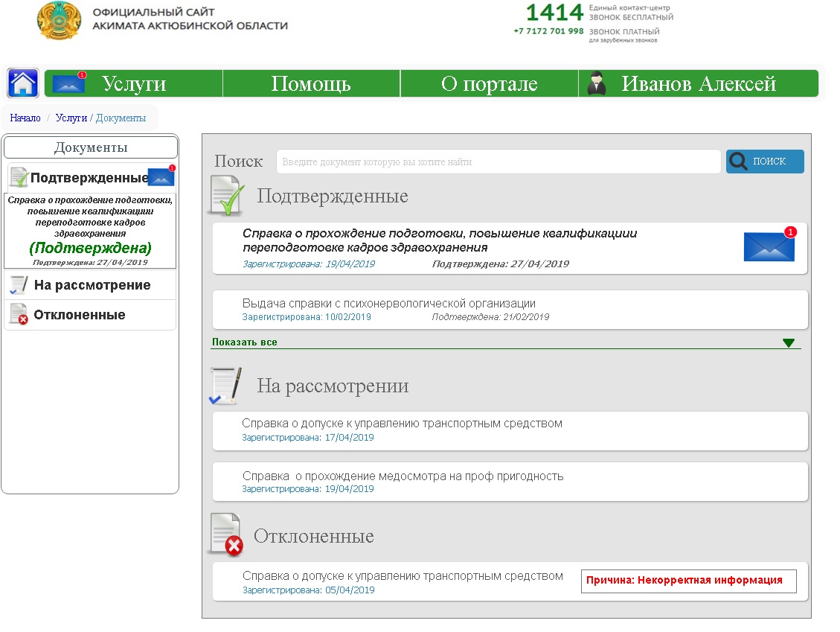
Task: Click Документы breadcrumb link
Action: tap(121, 118)
